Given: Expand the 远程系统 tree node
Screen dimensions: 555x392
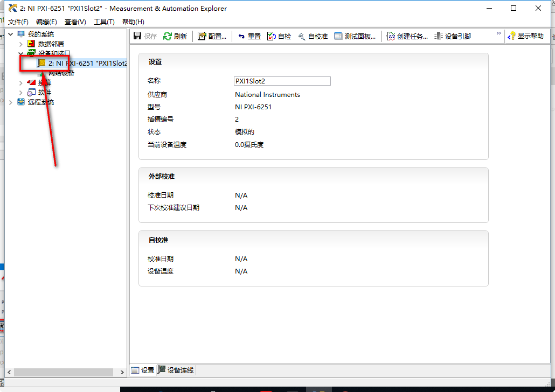Looking at the screenshot, I should pos(10,102).
